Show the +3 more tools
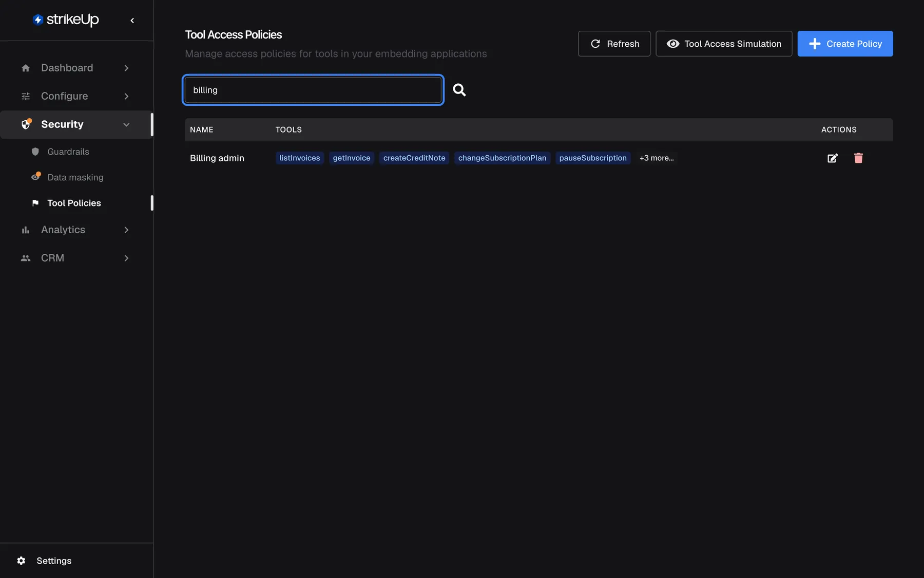Screen dimensions: 924x578 657,158
